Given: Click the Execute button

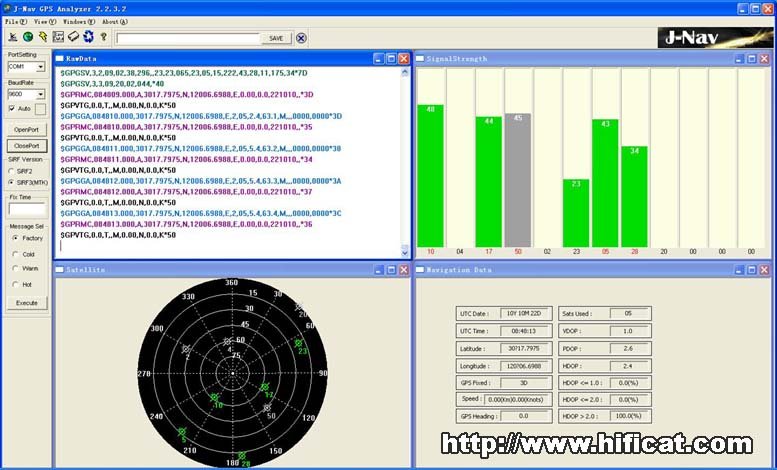Looking at the screenshot, I should pos(27,302).
